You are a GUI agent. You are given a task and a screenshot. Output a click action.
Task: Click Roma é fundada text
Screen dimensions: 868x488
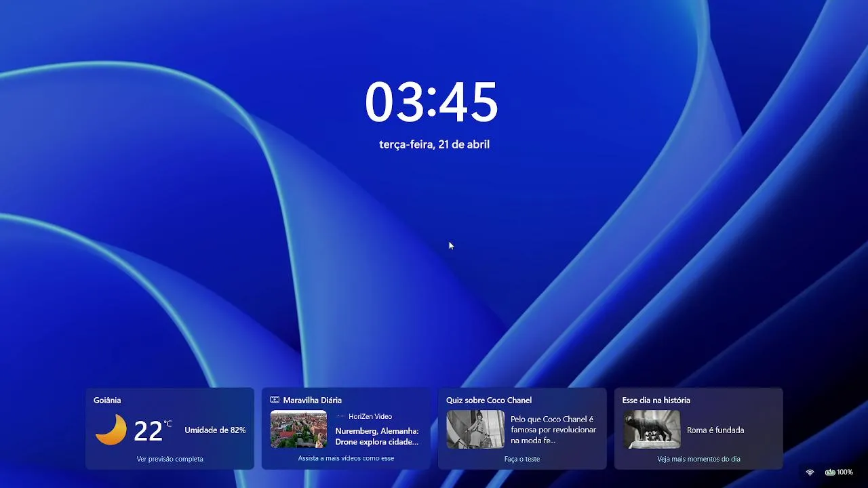(x=715, y=430)
